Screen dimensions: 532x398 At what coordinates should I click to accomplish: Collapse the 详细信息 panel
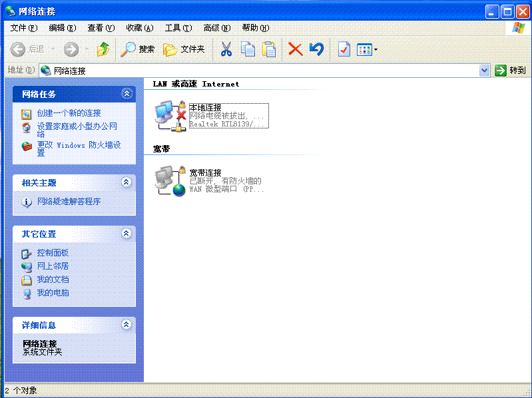(x=127, y=324)
